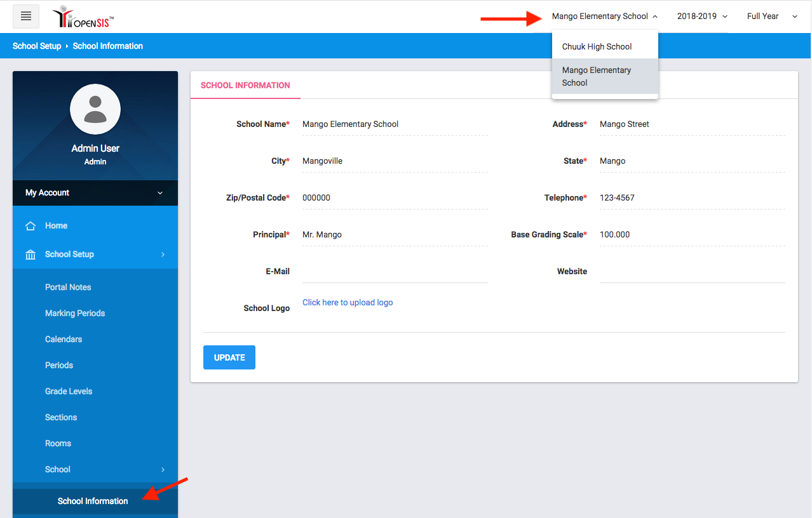
Task: Select Chuuk High School from list
Action: coord(597,47)
